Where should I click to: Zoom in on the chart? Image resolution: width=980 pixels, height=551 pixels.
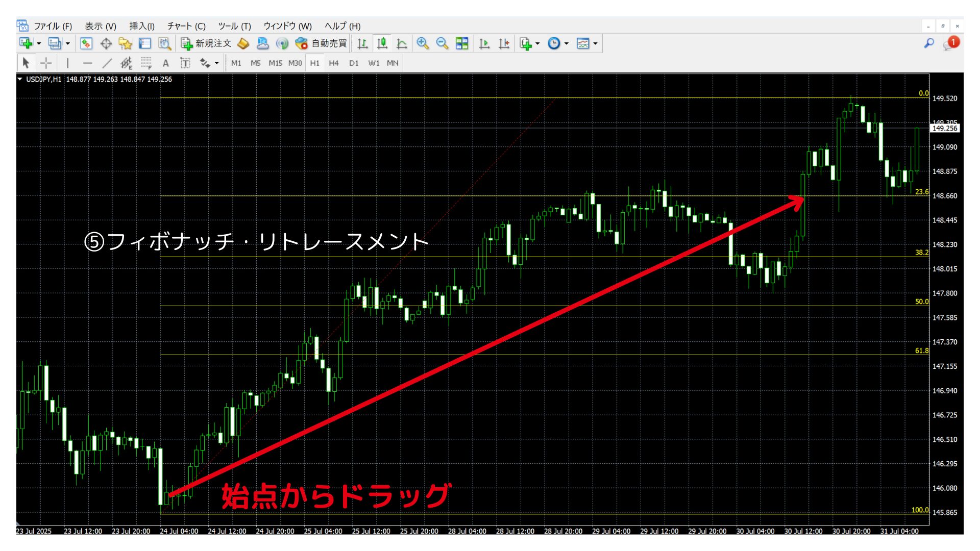(x=423, y=43)
